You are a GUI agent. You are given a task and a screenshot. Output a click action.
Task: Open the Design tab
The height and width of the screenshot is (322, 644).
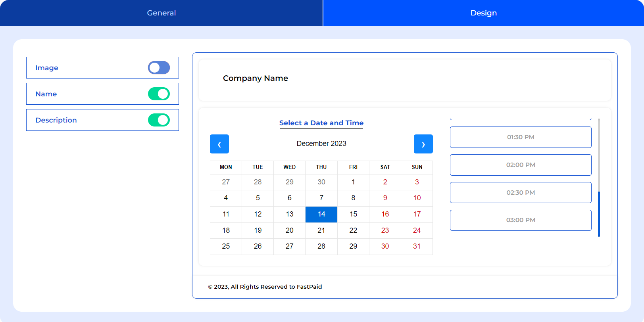click(483, 13)
